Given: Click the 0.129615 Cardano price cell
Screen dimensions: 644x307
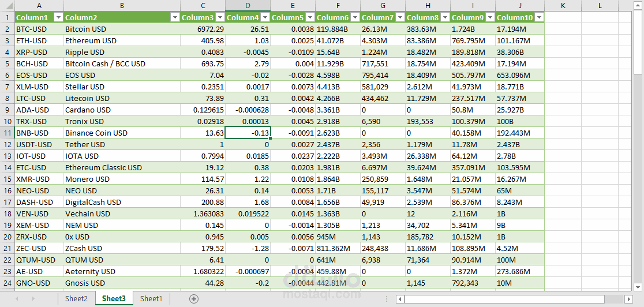Looking at the screenshot, I should [203, 110].
